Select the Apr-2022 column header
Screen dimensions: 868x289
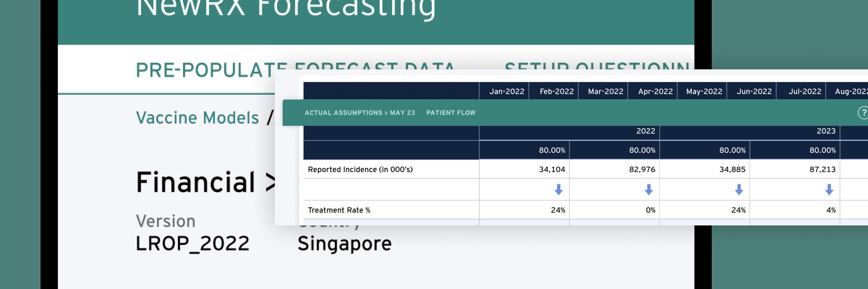pyautogui.click(x=653, y=91)
